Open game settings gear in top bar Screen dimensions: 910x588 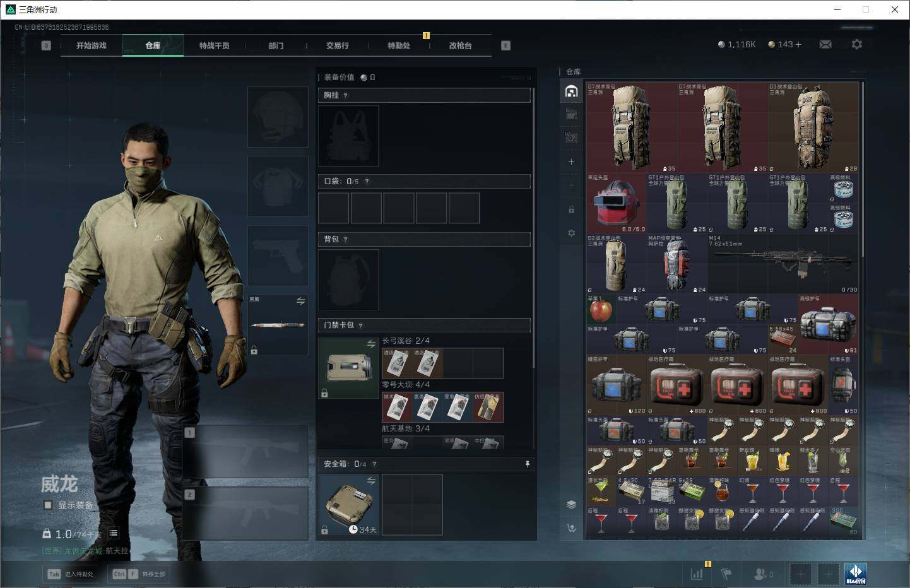(856, 44)
